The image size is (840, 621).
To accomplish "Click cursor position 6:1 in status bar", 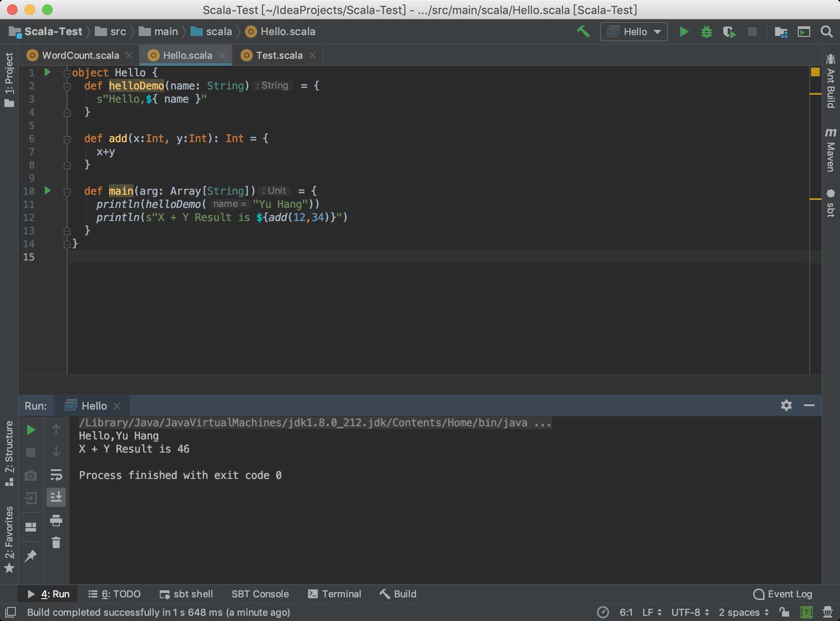I will pos(626,612).
